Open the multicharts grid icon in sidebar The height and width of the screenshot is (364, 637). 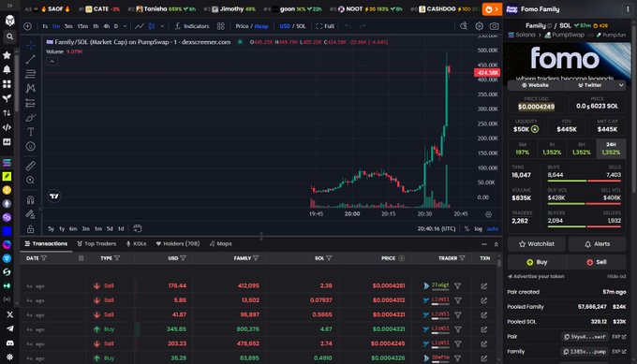(7, 84)
